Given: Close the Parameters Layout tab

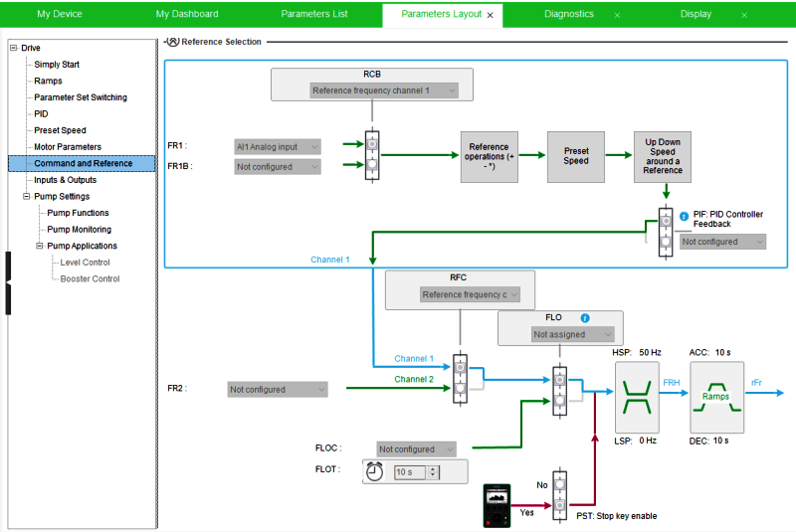Looking at the screenshot, I should coord(490,15).
